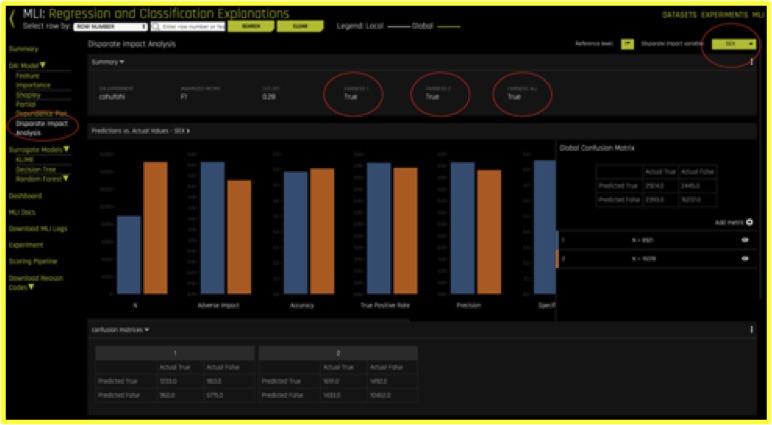
Task: Toggle visibility of group 2 bars
Action: (745, 259)
